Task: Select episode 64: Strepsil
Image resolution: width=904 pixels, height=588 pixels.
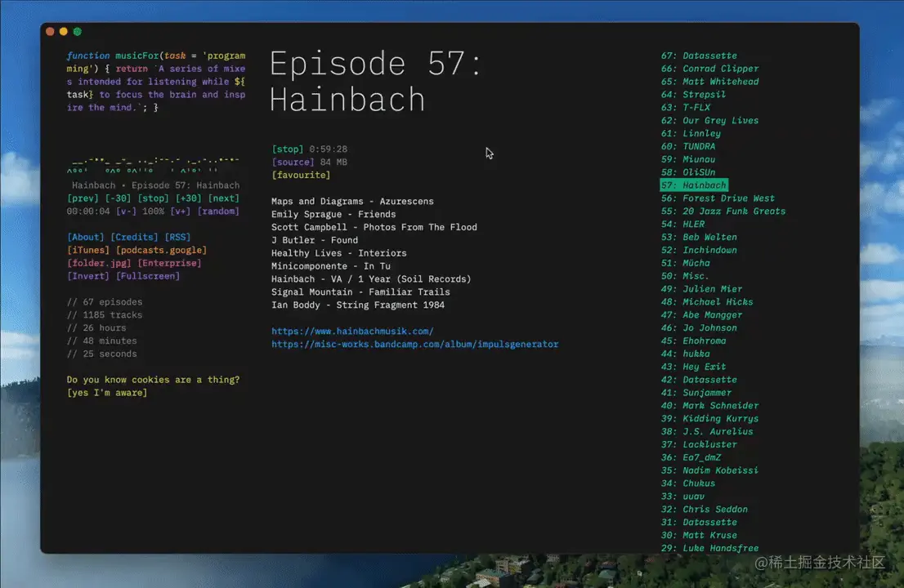Action: pyautogui.click(x=693, y=95)
